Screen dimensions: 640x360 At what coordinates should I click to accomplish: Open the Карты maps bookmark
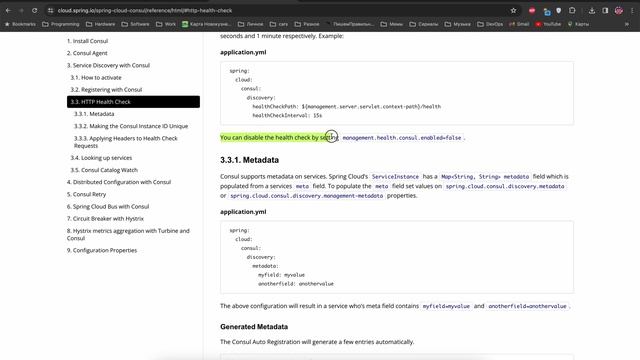pyautogui.click(x=578, y=24)
